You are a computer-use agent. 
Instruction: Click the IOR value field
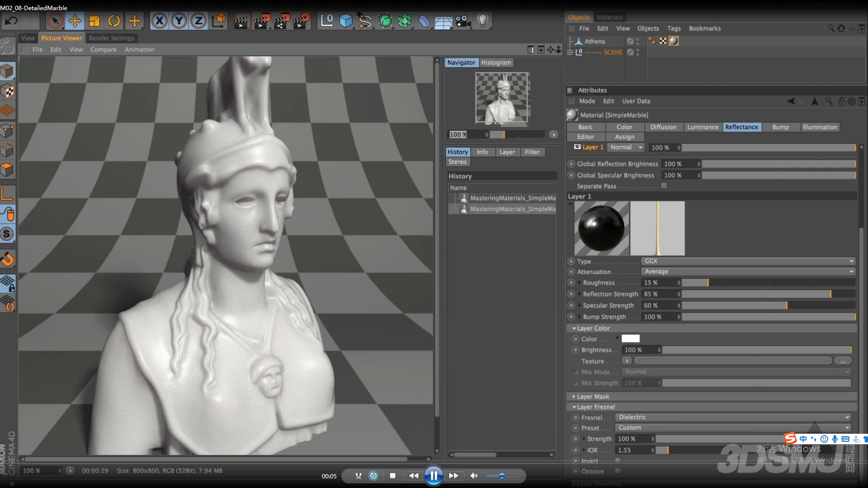tap(635, 450)
